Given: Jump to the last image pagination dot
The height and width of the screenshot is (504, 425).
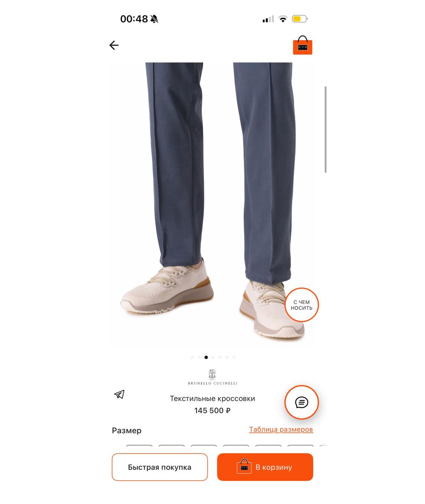Looking at the screenshot, I should click(x=233, y=358).
